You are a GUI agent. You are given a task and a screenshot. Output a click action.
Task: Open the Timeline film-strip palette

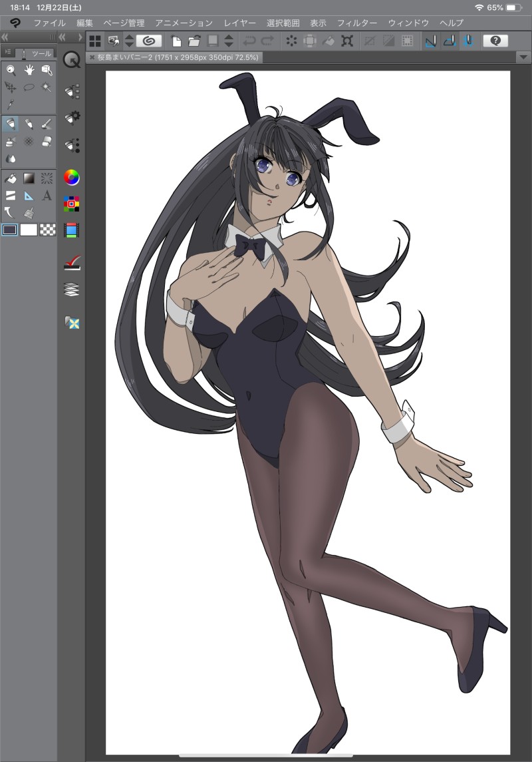pos(71,230)
